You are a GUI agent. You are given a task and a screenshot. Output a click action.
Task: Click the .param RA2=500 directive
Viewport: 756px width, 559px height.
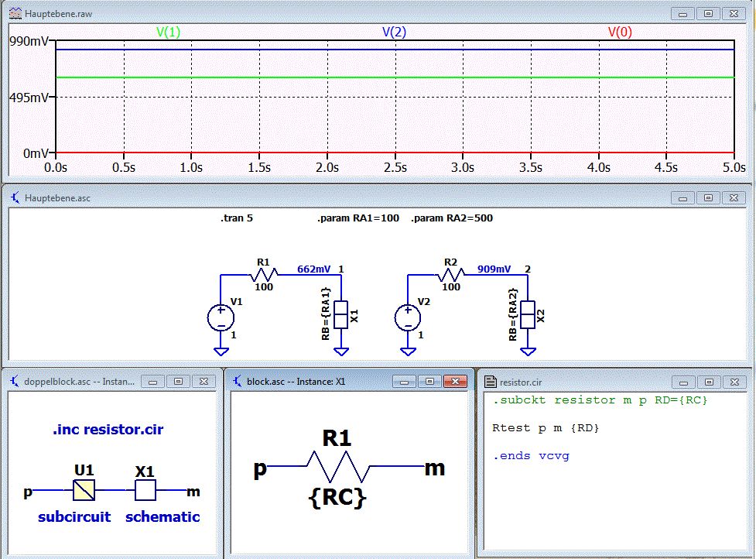coord(452,218)
